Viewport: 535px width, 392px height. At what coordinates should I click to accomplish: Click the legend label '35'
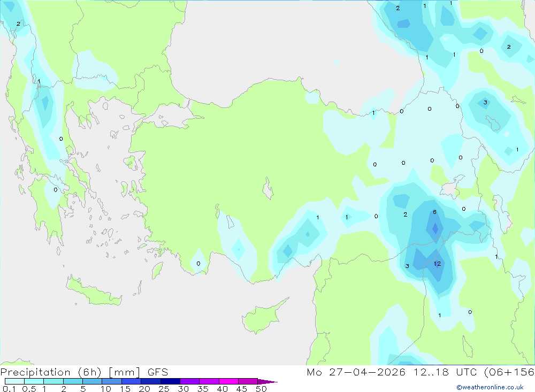pyautogui.click(x=203, y=389)
